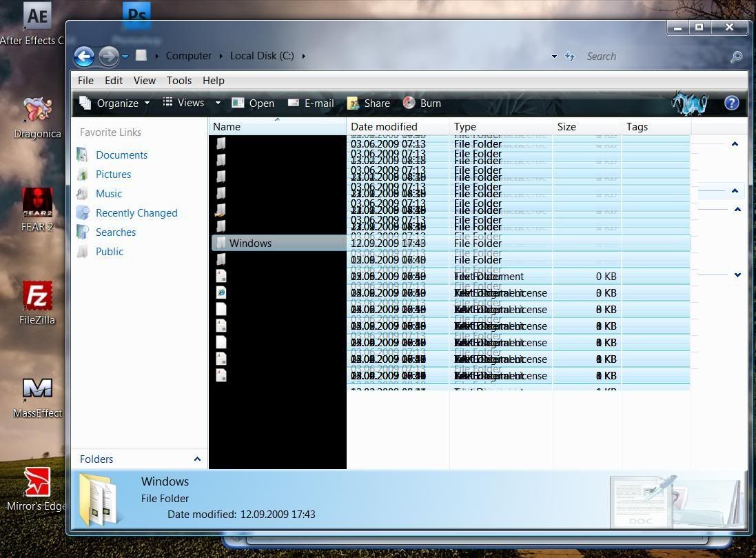Open Documents favorite link
This screenshot has height=558, width=756.
pos(121,155)
